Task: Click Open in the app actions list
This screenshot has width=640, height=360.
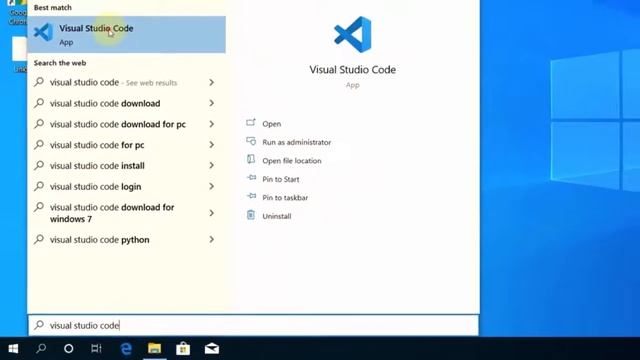Action: (271, 124)
